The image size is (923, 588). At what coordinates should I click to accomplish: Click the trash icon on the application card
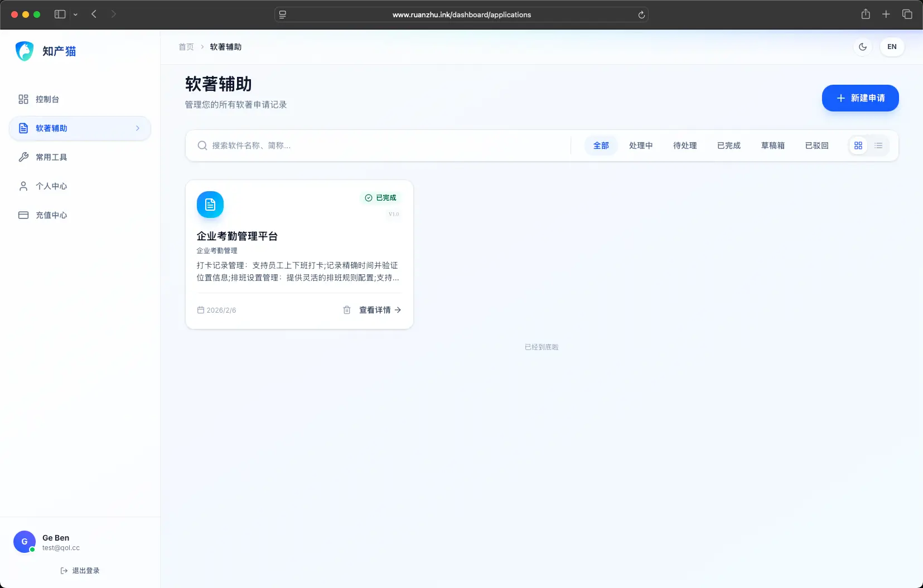[346, 310]
